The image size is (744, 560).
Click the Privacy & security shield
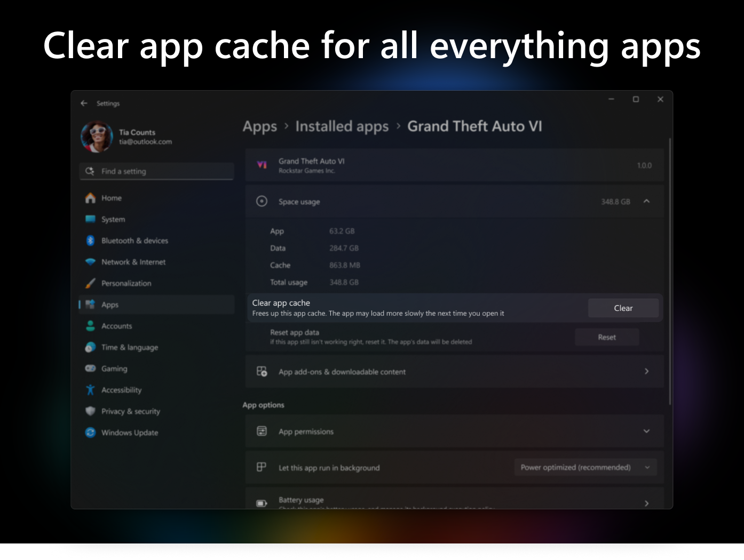tap(90, 411)
